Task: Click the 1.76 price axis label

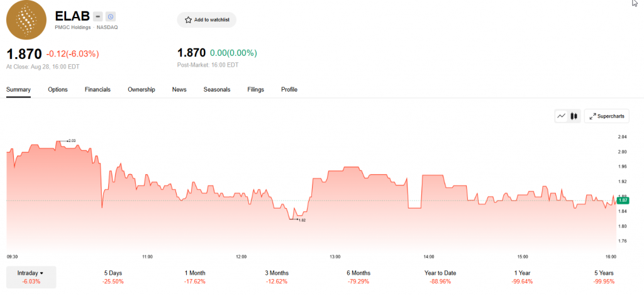Action: pos(623,241)
